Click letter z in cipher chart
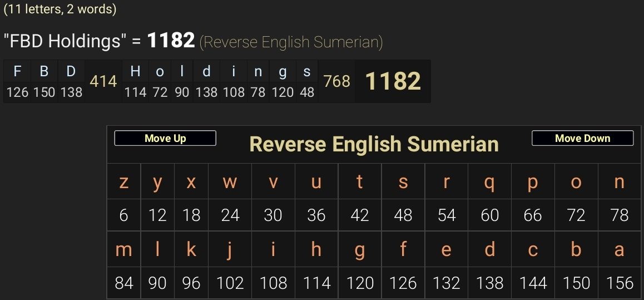The image size is (644, 300). tap(123, 182)
